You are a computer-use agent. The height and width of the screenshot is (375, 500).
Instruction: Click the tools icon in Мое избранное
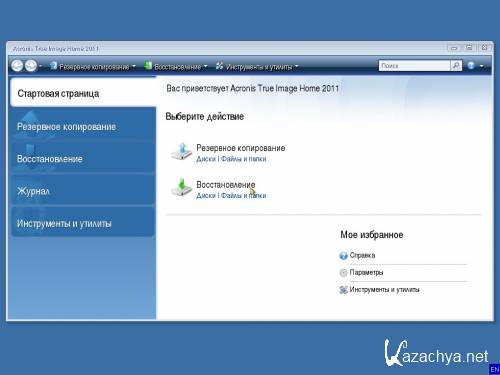click(x=343, y=290)
